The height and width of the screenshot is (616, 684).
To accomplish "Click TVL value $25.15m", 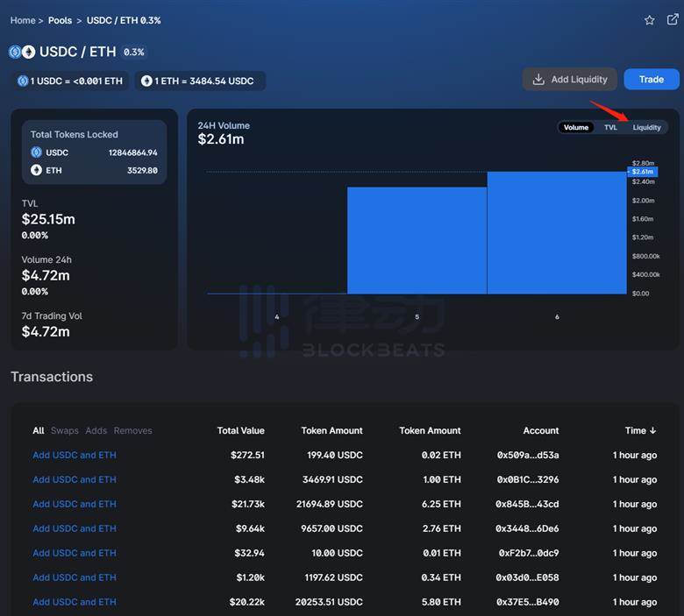I will (48, 219).
